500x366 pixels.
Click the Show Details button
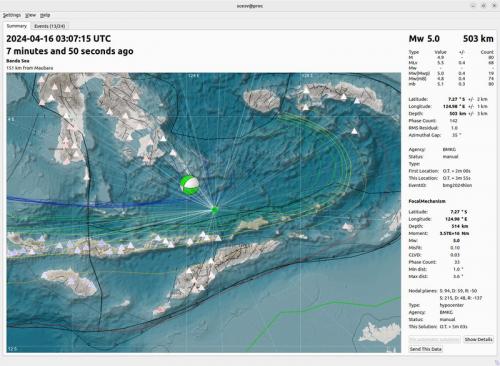(478, 339)
